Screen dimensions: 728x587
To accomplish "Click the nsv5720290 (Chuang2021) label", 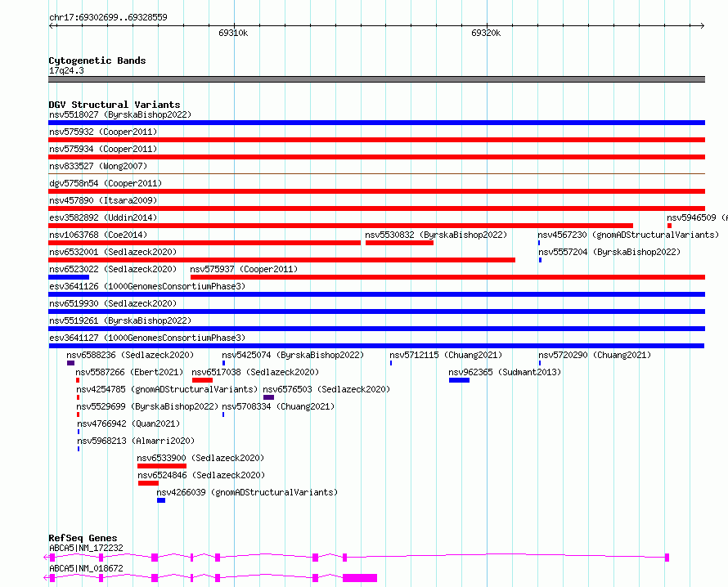I will [x=595, y=355].
